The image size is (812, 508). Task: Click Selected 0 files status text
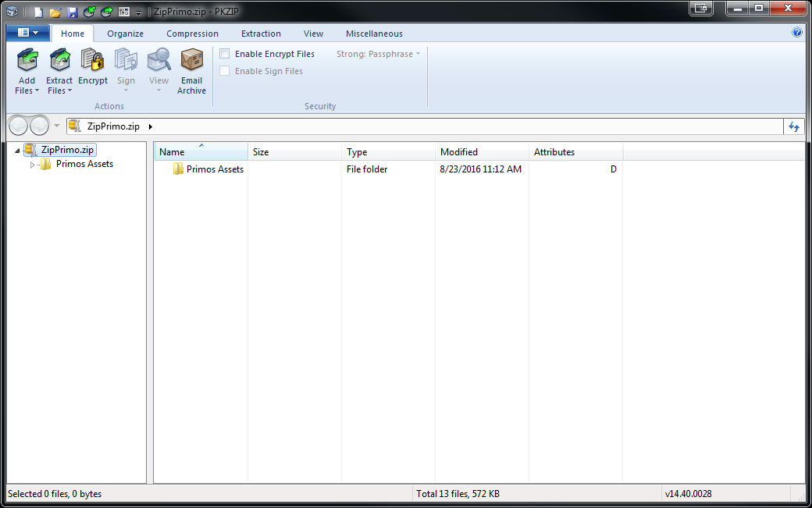tap(55, 494)
